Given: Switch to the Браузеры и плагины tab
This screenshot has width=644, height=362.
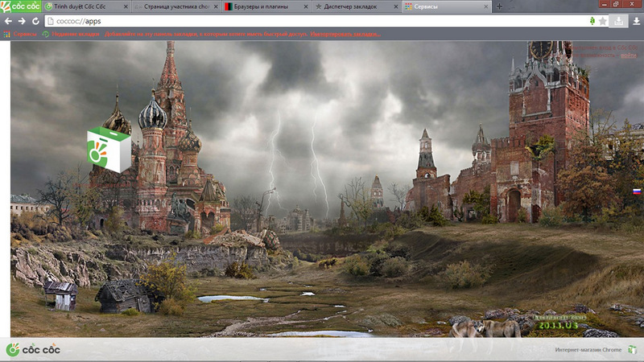Looking at the screenshot, I should click(266, 6).
